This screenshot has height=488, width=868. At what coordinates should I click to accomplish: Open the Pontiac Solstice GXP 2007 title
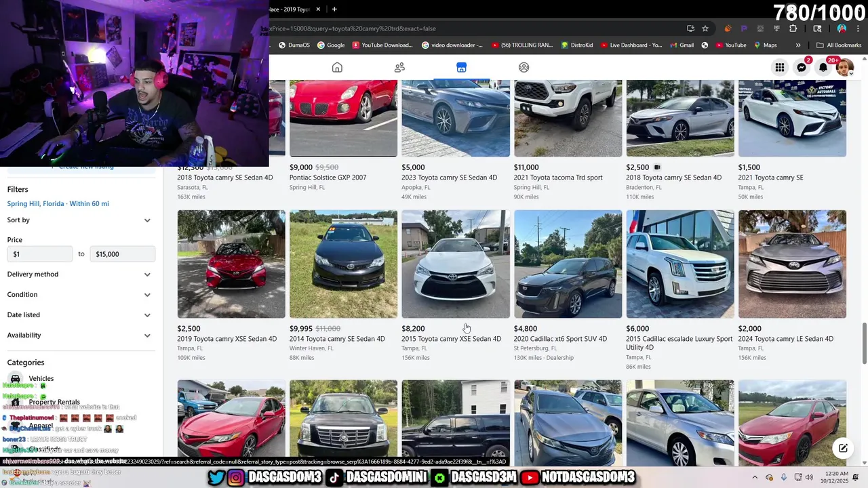point(328,178)
